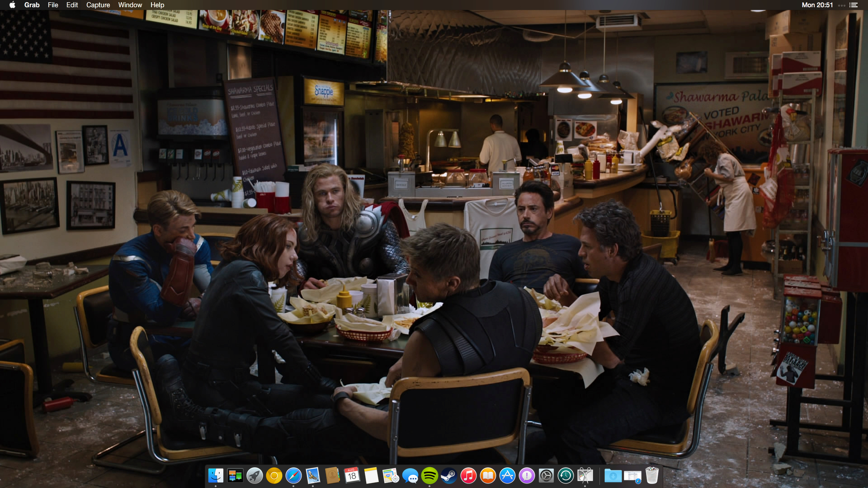Open Mission Control from the dock

(x=235, y=475)
